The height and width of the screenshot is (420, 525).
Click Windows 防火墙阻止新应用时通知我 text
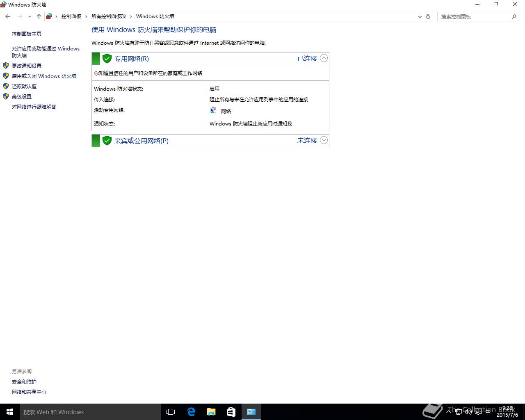click(x=251, y=123)
